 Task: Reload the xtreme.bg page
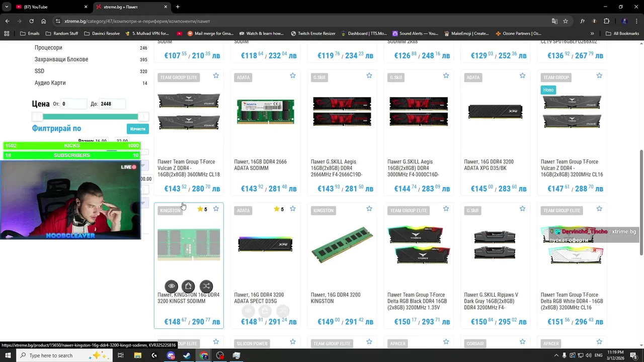[x=31, y=21]
